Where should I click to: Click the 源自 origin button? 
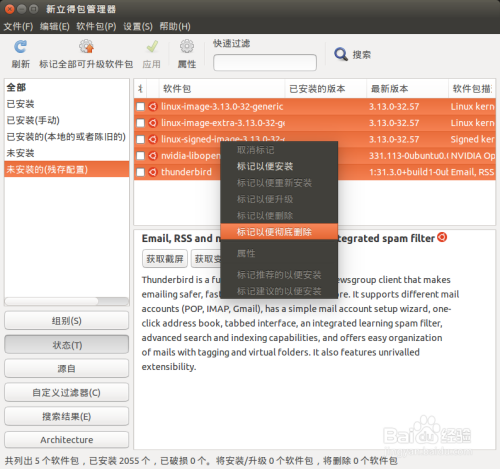click(67, 368)
